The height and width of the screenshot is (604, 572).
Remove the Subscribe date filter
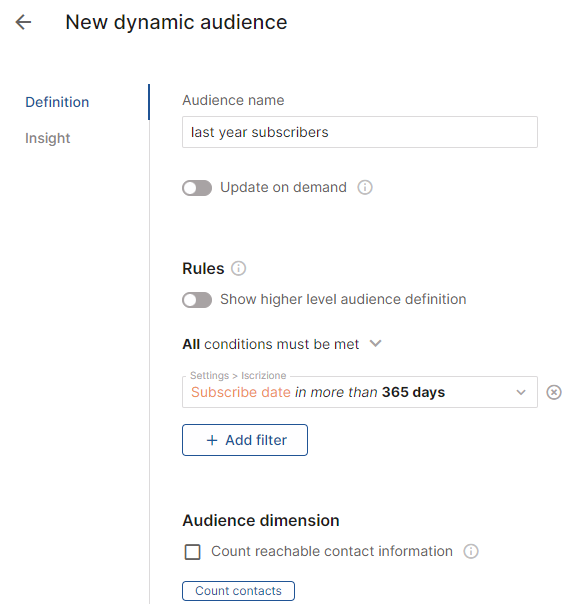[x=554, y=393]
